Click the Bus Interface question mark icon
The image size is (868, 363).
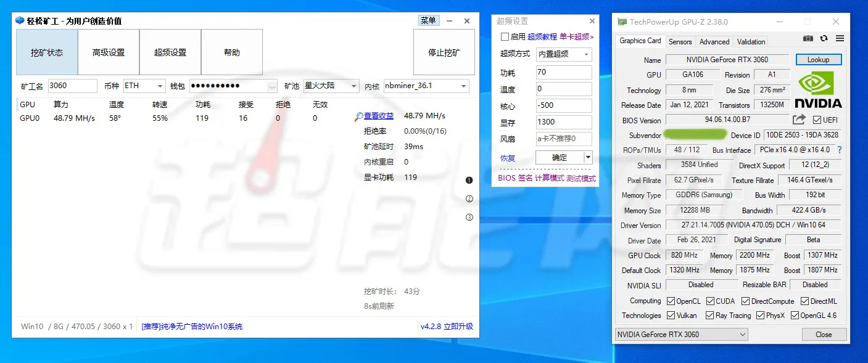[840, 150]
